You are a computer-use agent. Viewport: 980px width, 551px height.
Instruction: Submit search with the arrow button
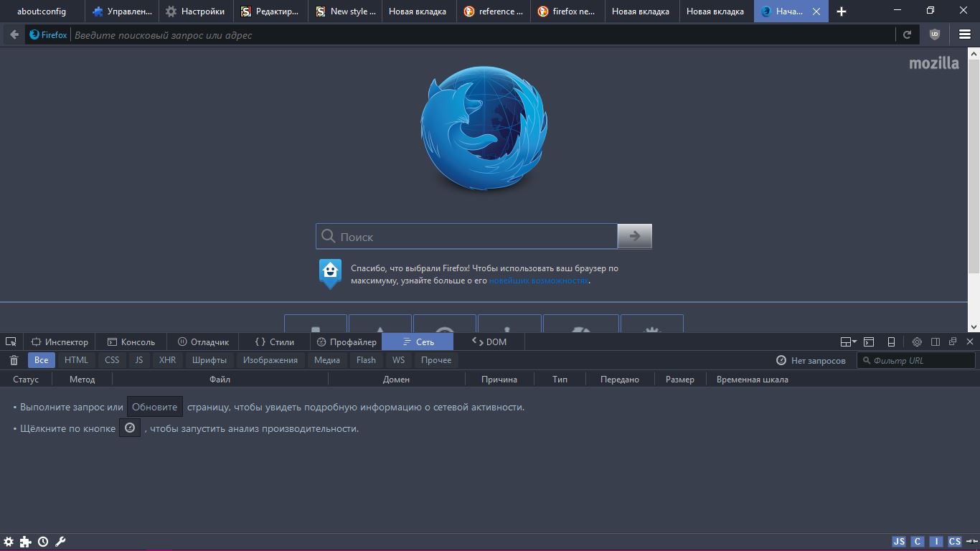(635, 236)
